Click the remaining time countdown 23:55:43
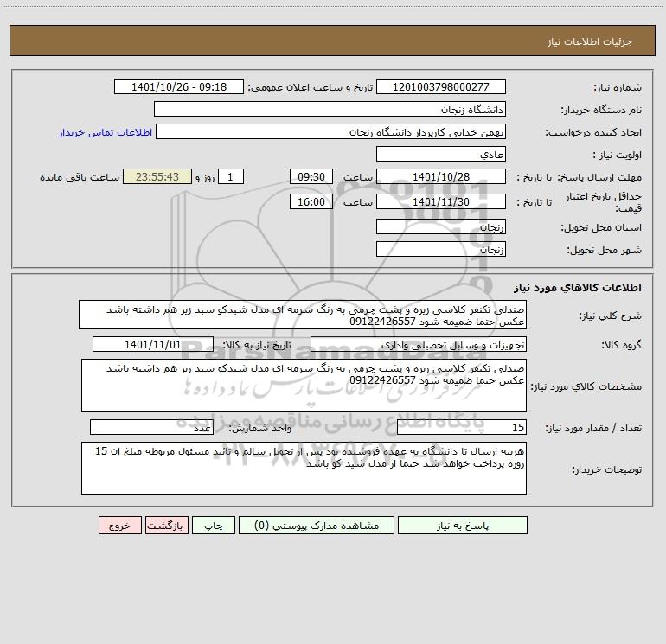The image size is (666, 644). pos(157,176)
